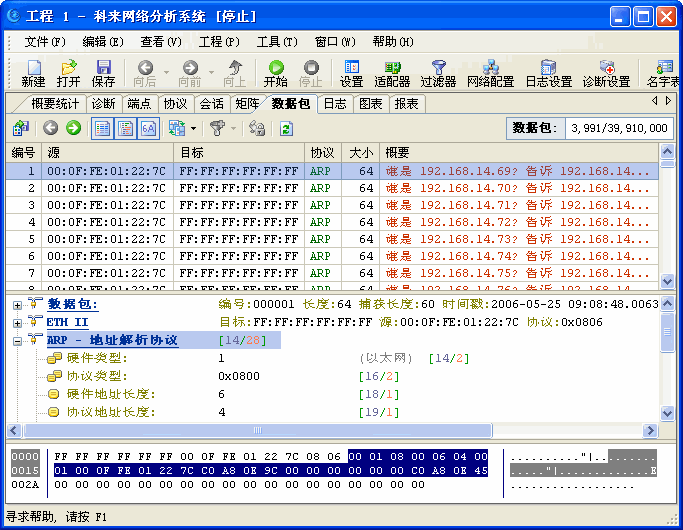
Task: Open the 过滤器 (Filter) toolbar icon
Action: point(438,73)
